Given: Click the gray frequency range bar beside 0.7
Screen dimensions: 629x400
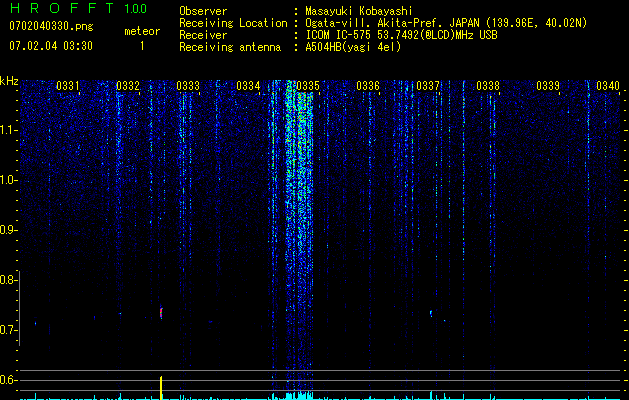Looking at the screenshot, I should pos(19,308).
